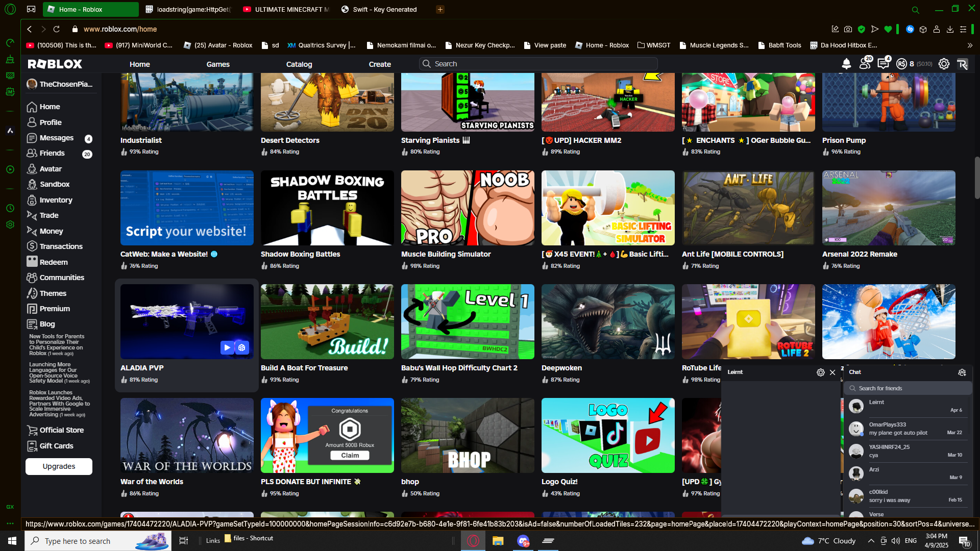Open TheChosenPia profile at sidebar top
This screenshot has height=551, width=980.
click(x=60, y=84)
